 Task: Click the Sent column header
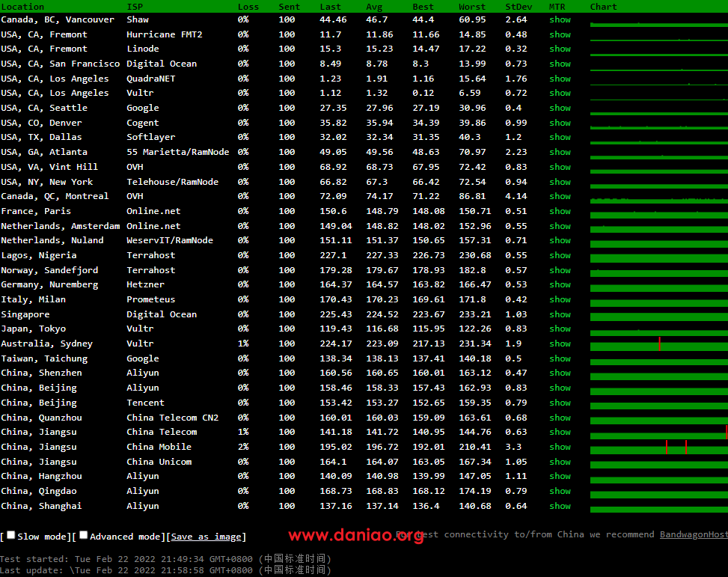[x=290, y=7]
